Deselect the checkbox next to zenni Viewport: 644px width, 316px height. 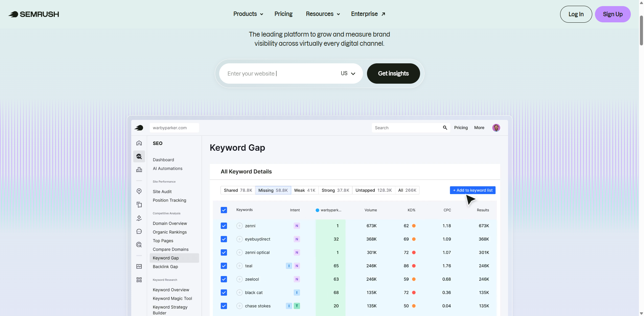pos(224,226)
